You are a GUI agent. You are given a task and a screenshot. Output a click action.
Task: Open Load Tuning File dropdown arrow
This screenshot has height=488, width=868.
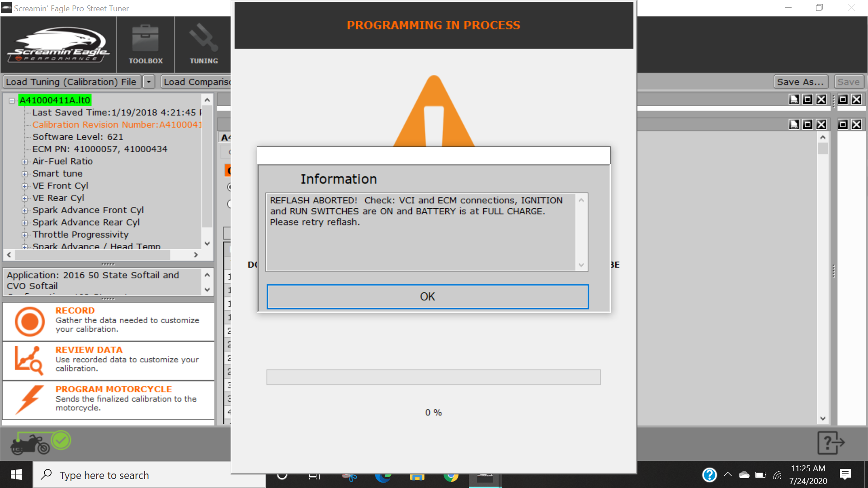(149, 82)
